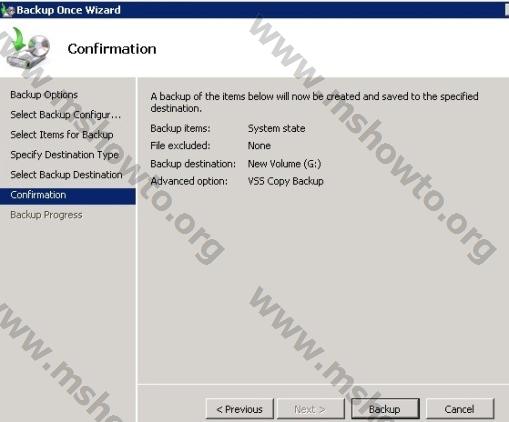Click the disabled Next button

310,409
